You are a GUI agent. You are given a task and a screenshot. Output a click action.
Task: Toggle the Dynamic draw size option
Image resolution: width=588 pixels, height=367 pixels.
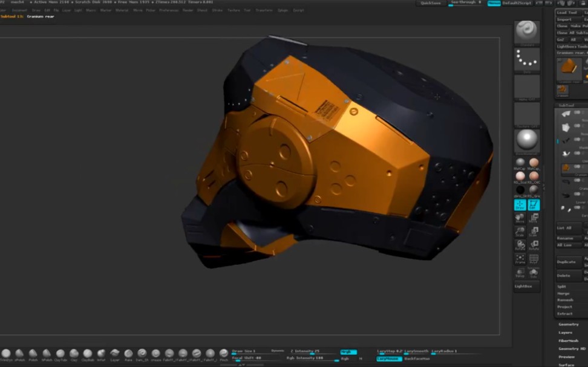[x=278, y=351]
